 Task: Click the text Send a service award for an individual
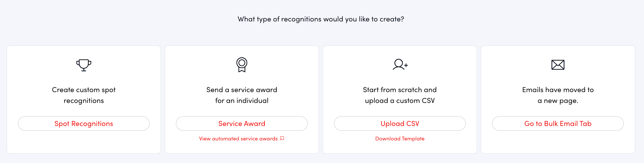(x=242, y=95)
